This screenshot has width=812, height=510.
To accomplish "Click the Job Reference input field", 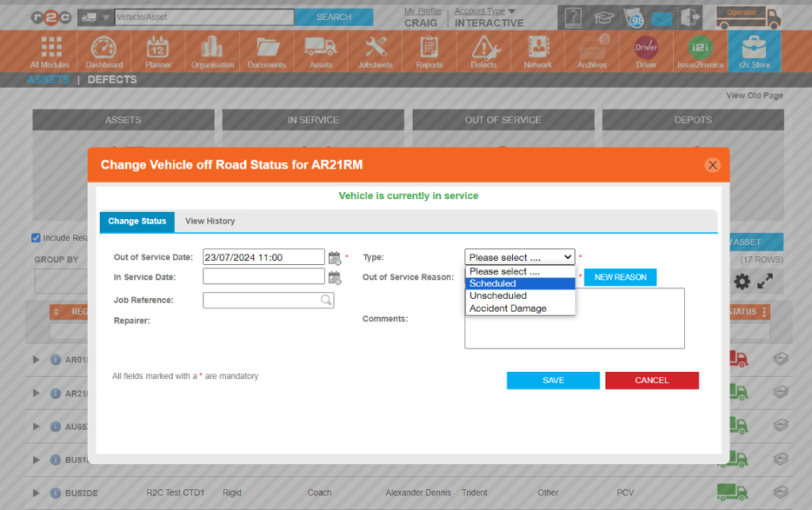I will tap(268, 300).
